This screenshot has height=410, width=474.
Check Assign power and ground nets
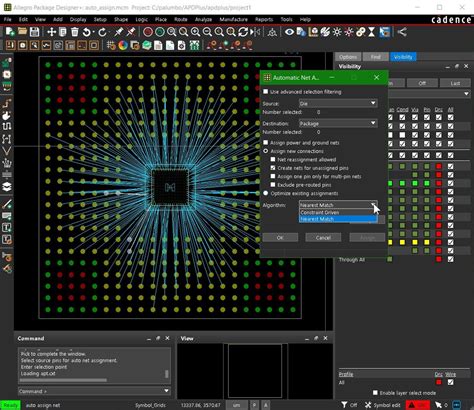[x=266, y=142]
